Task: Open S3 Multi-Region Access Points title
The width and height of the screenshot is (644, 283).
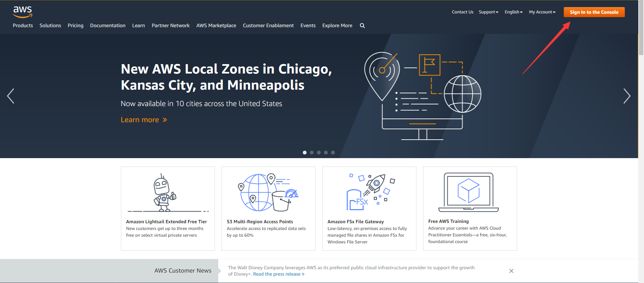Action: (260, 222)
